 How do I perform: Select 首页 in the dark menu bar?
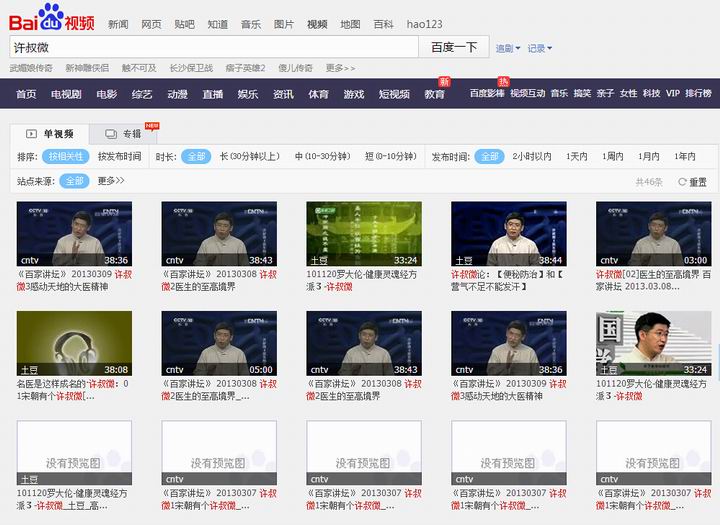26,94
